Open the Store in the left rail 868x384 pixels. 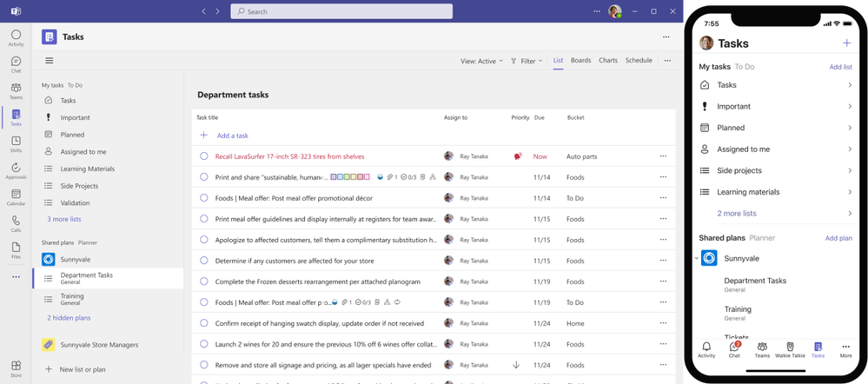(x=16, y=369)
